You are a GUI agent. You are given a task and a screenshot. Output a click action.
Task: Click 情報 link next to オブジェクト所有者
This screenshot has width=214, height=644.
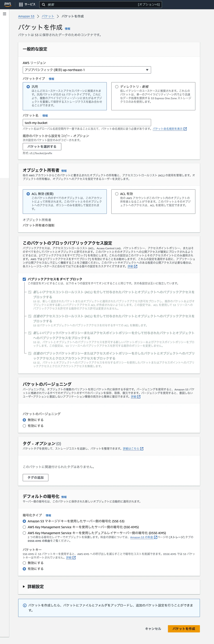tap(64, 171)
